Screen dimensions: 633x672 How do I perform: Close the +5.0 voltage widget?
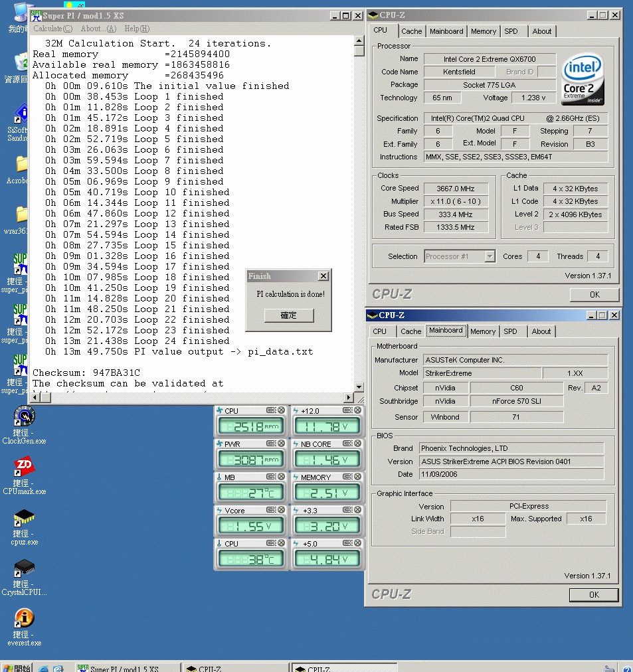(357, 543)
